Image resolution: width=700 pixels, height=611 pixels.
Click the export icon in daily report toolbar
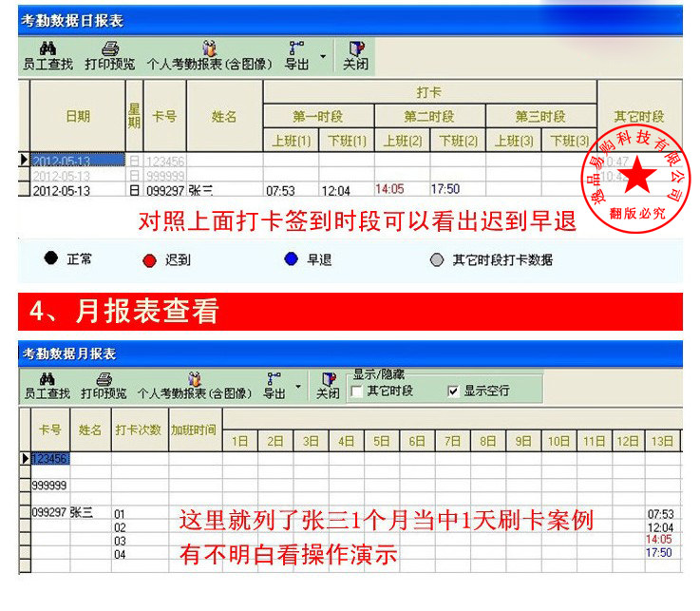coord(297,56)
